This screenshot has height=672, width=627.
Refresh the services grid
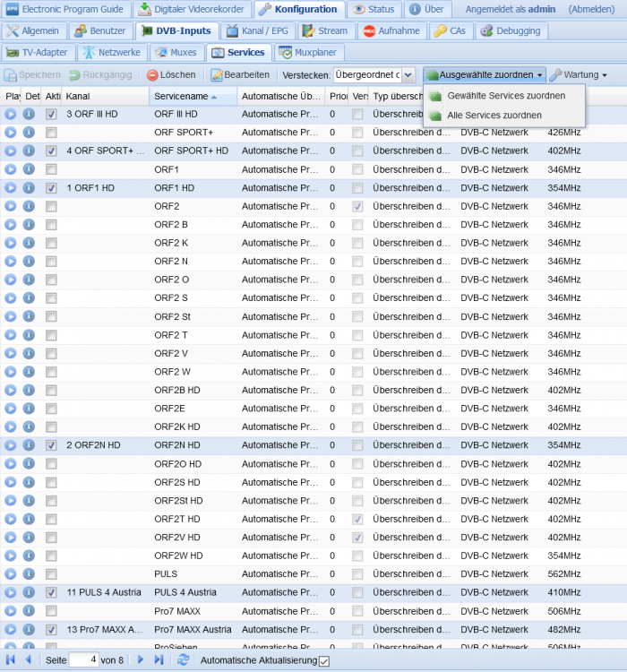pos(183,659)
